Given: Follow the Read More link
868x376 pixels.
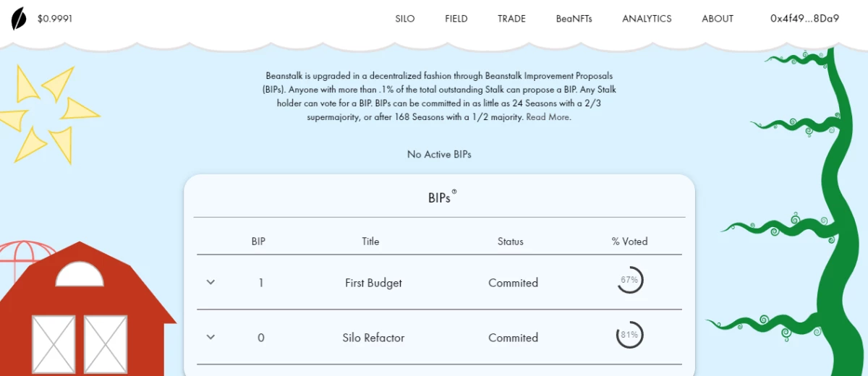Looking at the screenshot, I should click(x=548, y=117).
